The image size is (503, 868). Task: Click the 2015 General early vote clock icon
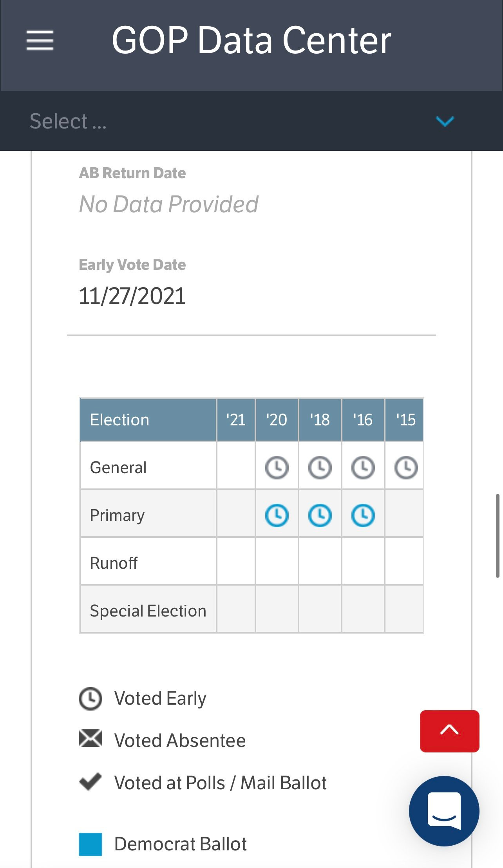pyautogui.click(x=406, y=467)
